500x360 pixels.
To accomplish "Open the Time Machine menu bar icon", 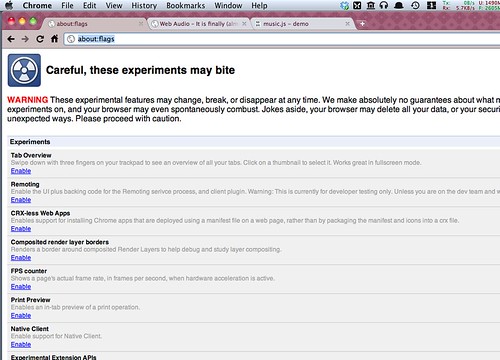I will click(x=415, y=5).
